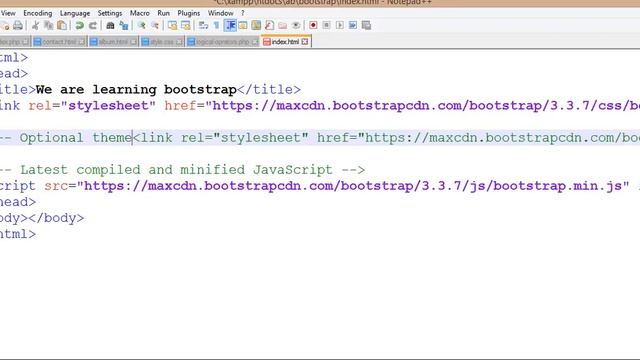The height and width of the screenshot is (360, 640).
Task: Play back the recorded macro
Action: 340,25
